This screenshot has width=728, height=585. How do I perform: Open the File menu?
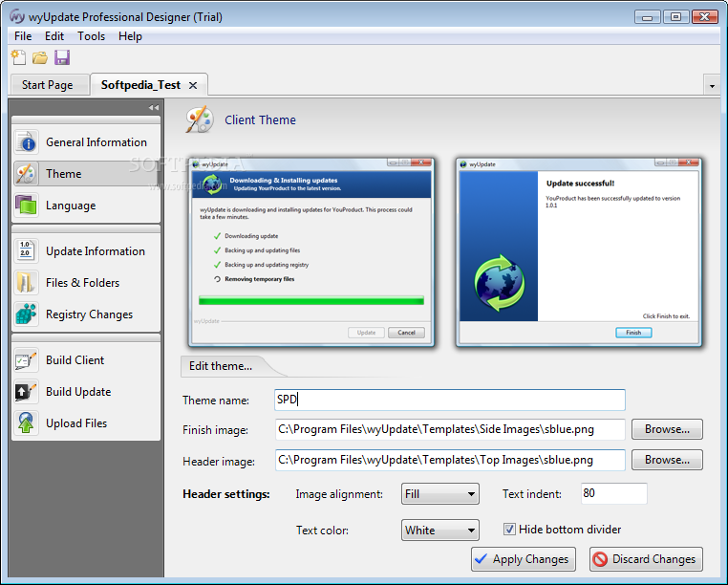[23, 36]
